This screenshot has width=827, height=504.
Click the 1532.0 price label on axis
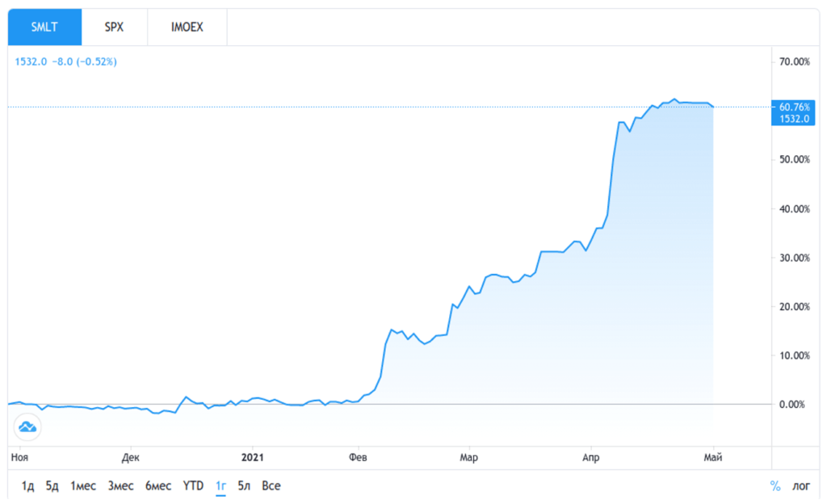pyautogui.click(x=793, y=119)
